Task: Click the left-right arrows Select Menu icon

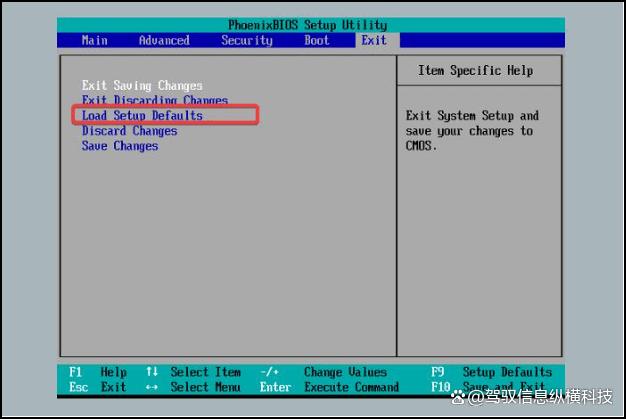Action: tap(152, 387)
